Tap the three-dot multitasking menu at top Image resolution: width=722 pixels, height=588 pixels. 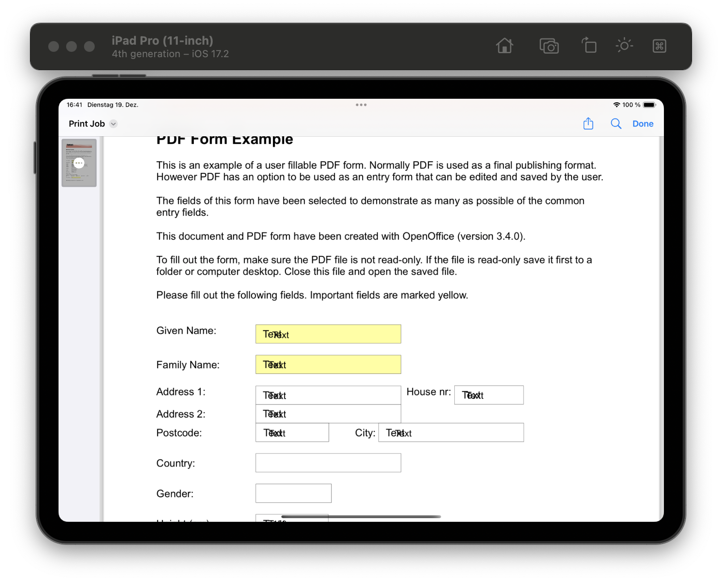coord(361,105)
